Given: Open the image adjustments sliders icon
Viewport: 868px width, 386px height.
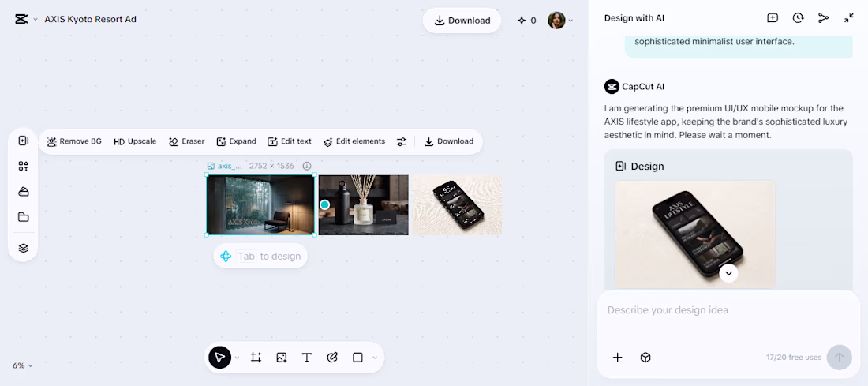Looking at the screenshot, I should click(x=402, y=142).
